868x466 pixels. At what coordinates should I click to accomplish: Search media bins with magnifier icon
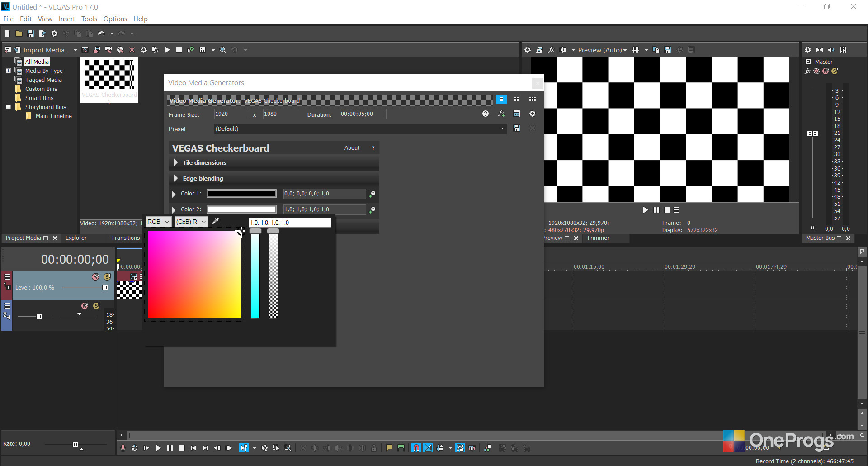coord(223,50)
